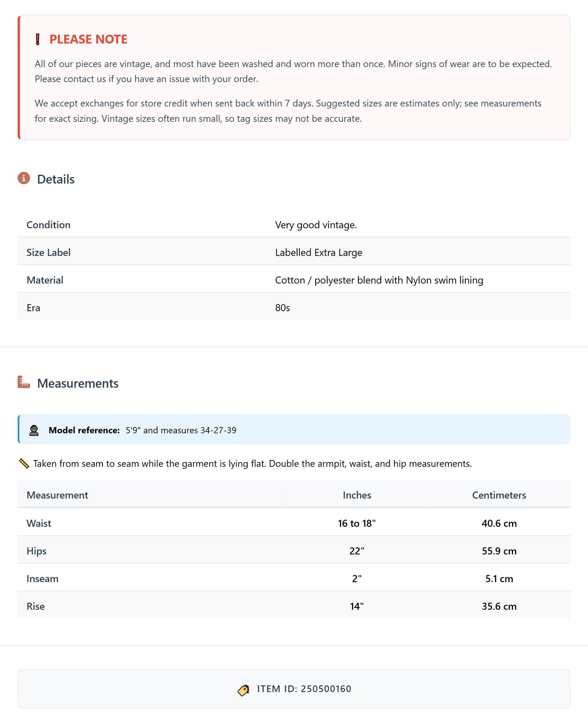This screenshot has width=588, height=723.
Task: Select the Hips 55.9 cm value
Action: pyautogui.click(x=499, y=551)
